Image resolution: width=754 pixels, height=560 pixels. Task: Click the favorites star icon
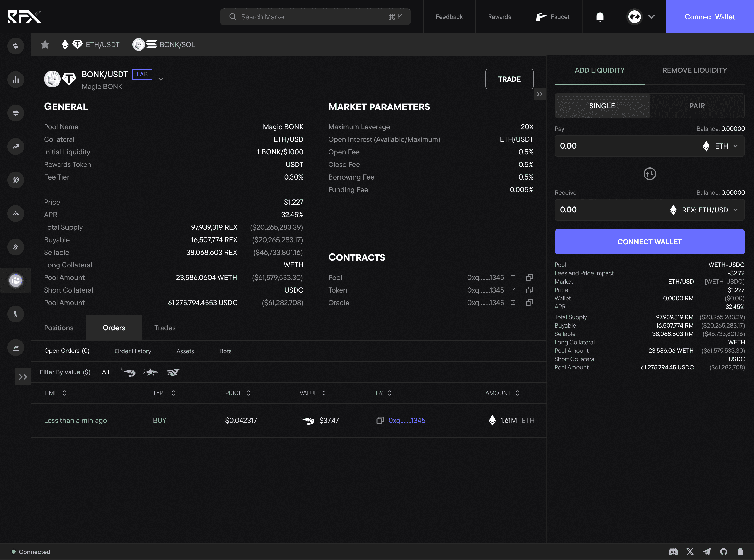pyautogui.click(x=45, y=44)
